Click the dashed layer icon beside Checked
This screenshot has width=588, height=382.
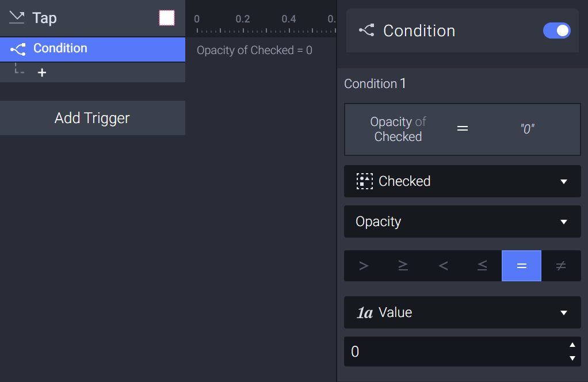click(x=364, y=181)
